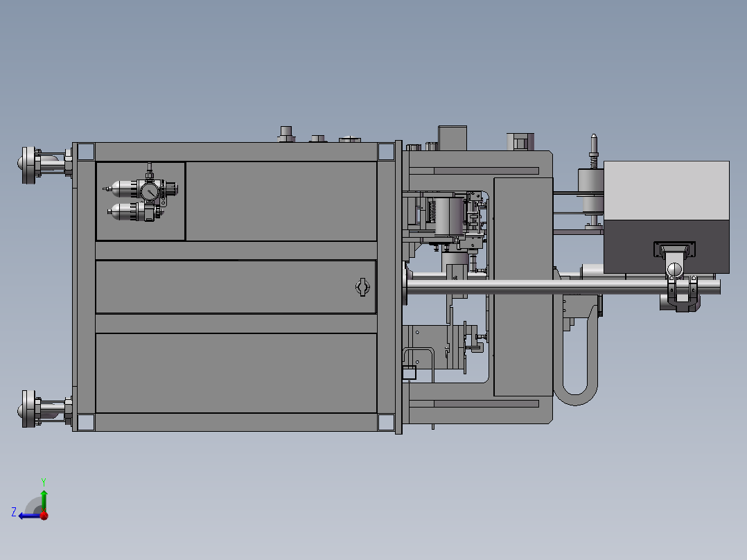The image size is (747, 560).
Task: Select the upper-right cabinet panel beside the air regulator
Action: point(281,201)
